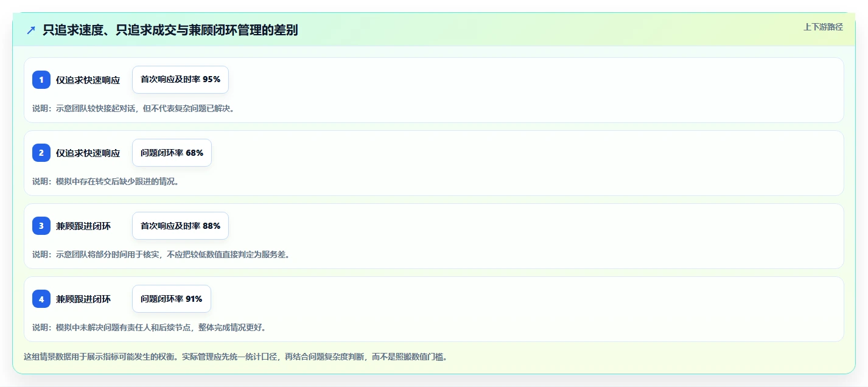Viewport: 868px width, 387px height.
Task: Select the panel heading 只追求速度、只追求成交与兼顾闭环管理的差别
Action: point(170,30)
